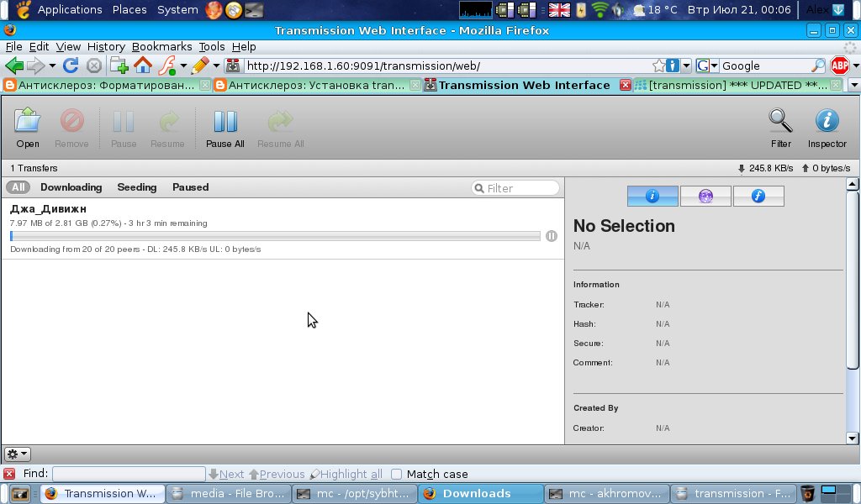
Task: Close the Transmission Web Interface tab
Action: (x=625, y=85)
